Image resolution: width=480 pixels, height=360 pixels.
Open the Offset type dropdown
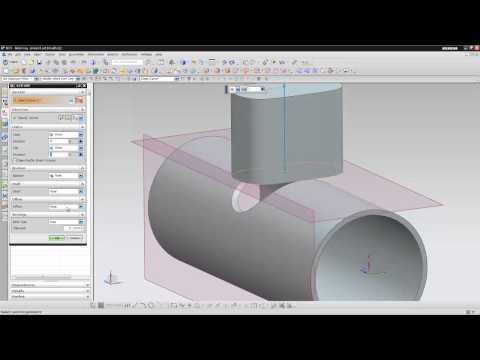65,207
